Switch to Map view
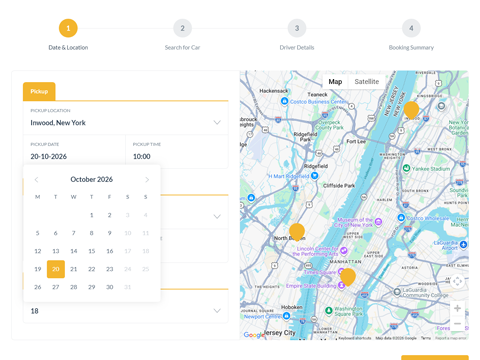The height and width of the screenshot is (360, 480). coord(335,82)
